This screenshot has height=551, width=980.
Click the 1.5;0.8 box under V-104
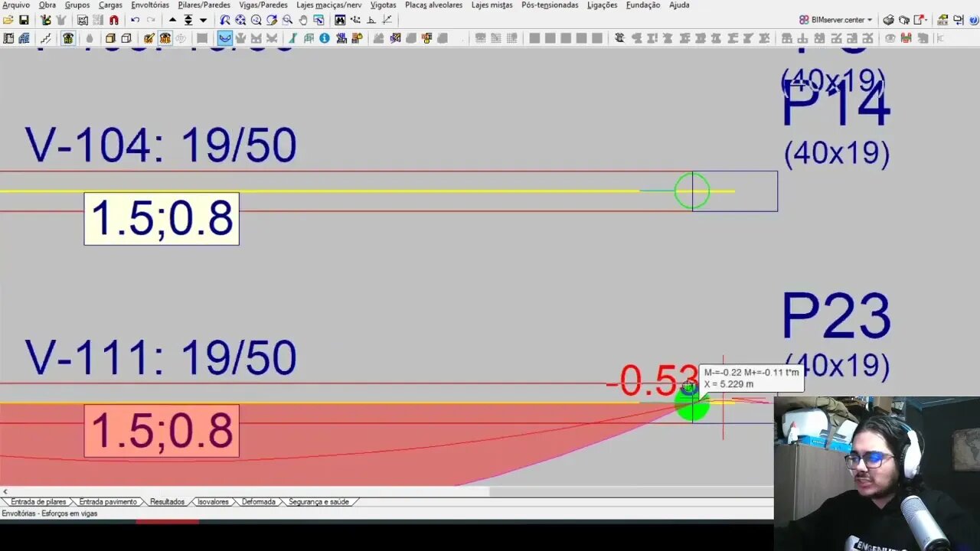coord(162,219)
